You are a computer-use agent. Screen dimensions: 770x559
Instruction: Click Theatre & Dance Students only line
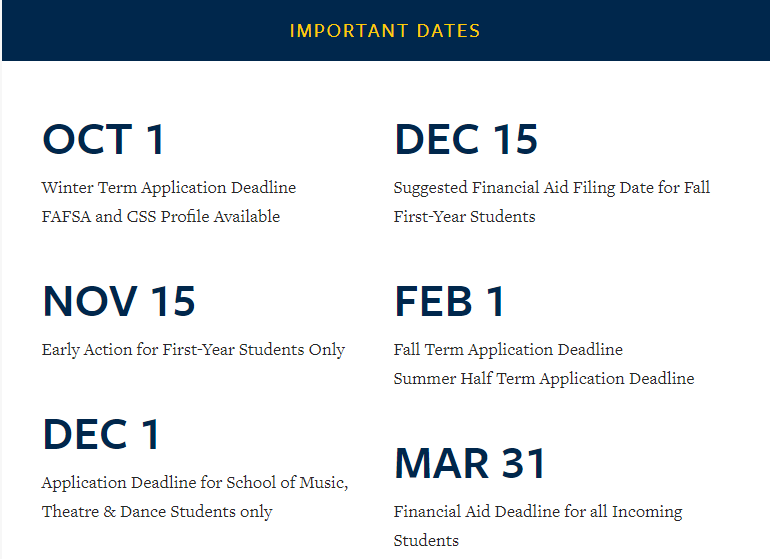click(x=157, y=512)
